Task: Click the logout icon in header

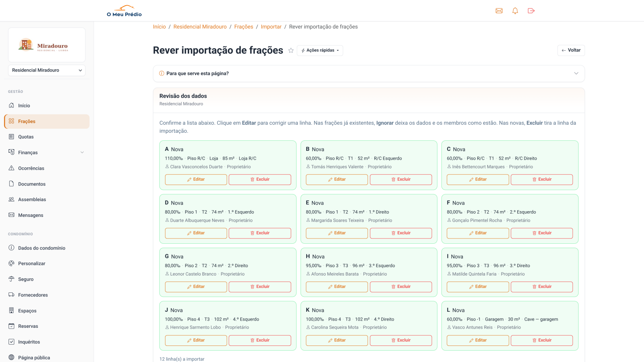Action: (531, 11)
